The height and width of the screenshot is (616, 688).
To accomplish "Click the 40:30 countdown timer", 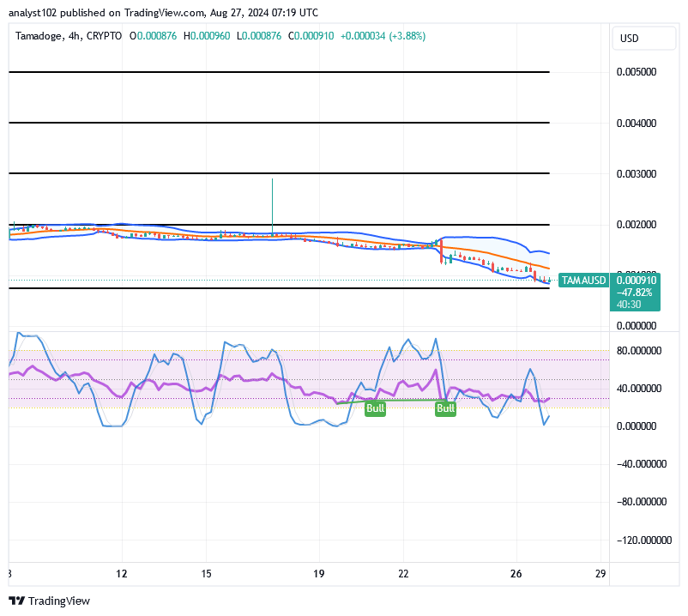I will [x=629, y=304].
